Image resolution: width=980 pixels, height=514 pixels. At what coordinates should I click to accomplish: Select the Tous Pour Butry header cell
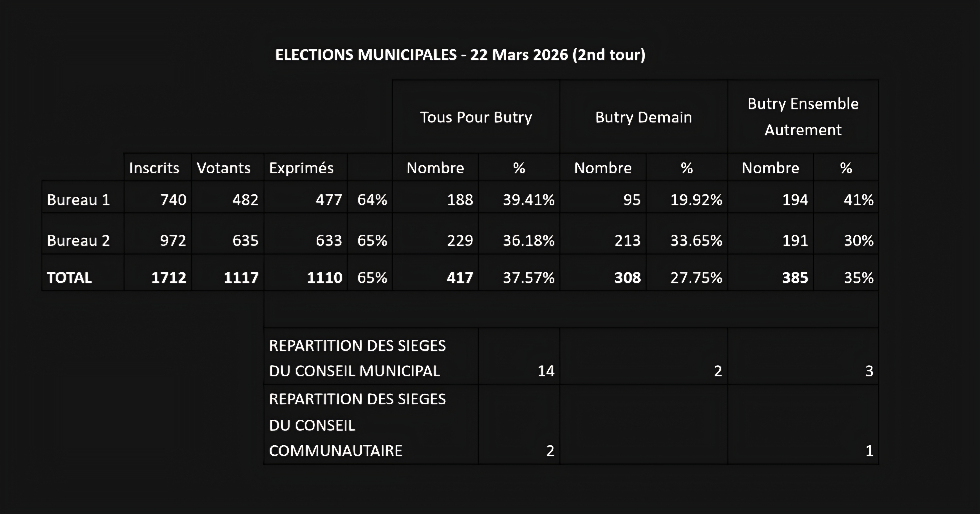475,117
